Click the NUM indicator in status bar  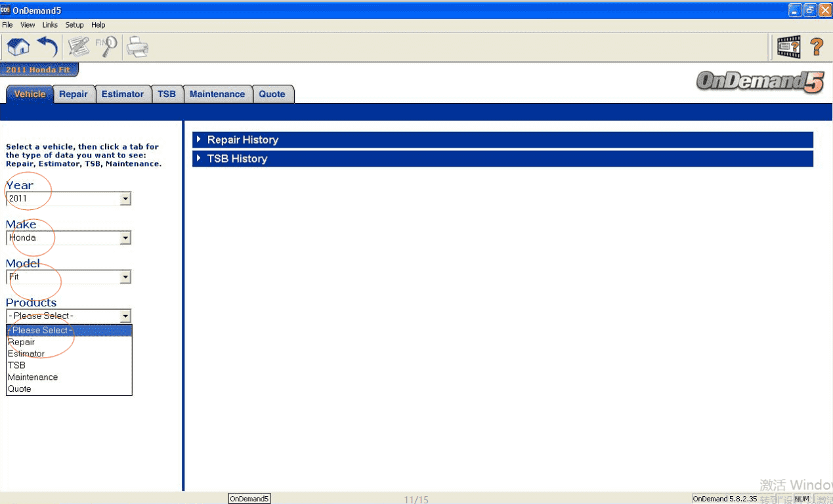click(x=801, y=499)
